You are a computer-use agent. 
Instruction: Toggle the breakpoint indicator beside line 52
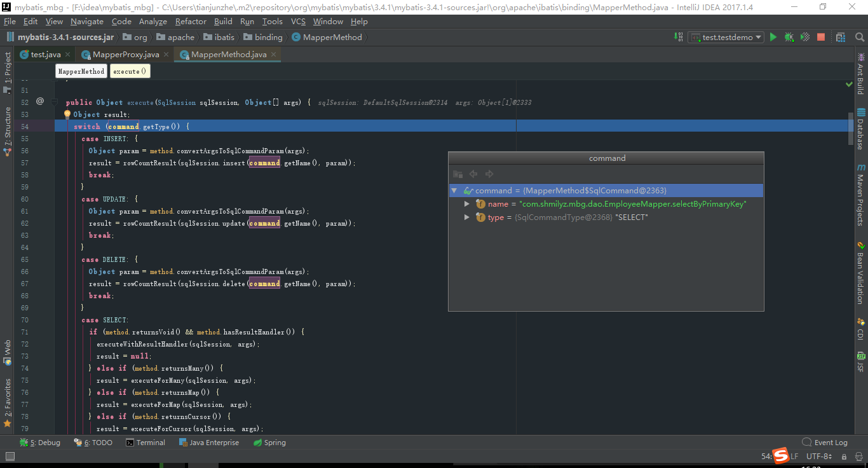click(39, 101)
